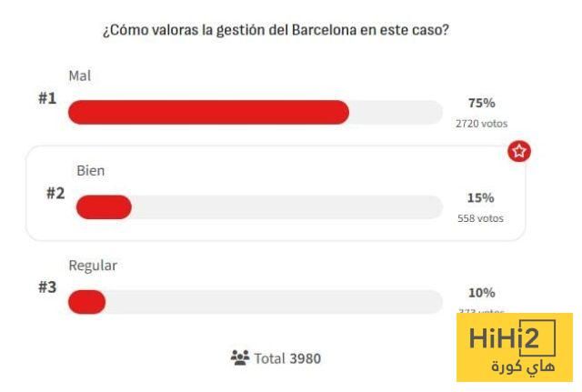This screenshot has width=582, height=392.
Task: Choose the Bien poll option label
Action: coord(90,170)
